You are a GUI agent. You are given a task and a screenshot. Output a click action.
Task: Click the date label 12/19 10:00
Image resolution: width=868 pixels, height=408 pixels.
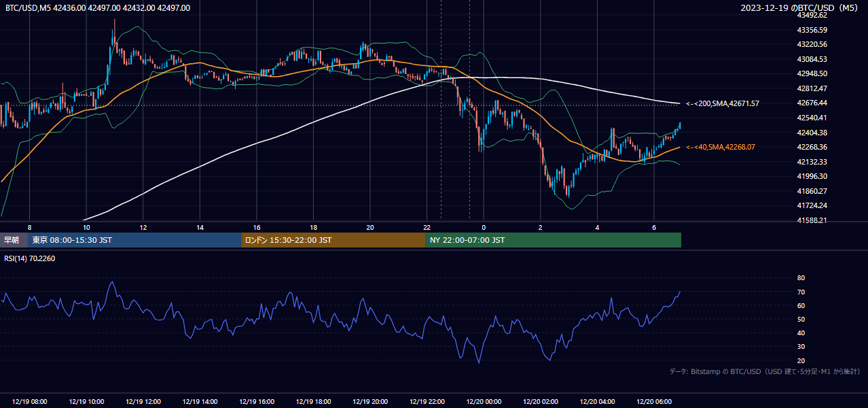pyautogui.click(x=86, y=402)
